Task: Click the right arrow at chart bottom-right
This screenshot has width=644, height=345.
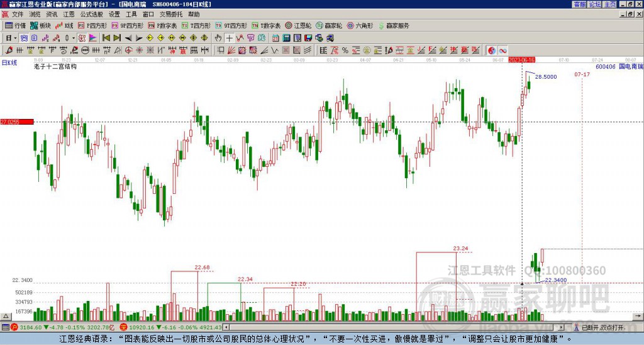Action: pyautogui.click(x=638, y=316)
